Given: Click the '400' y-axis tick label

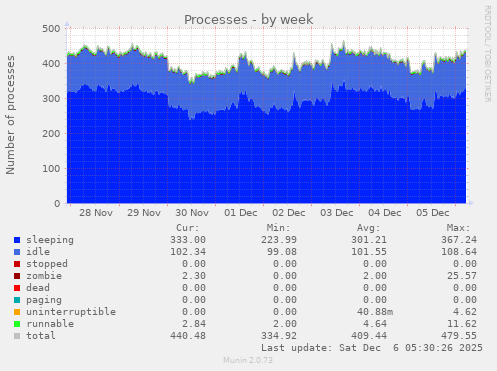Looking at the screenshot, I should point(51,64).
